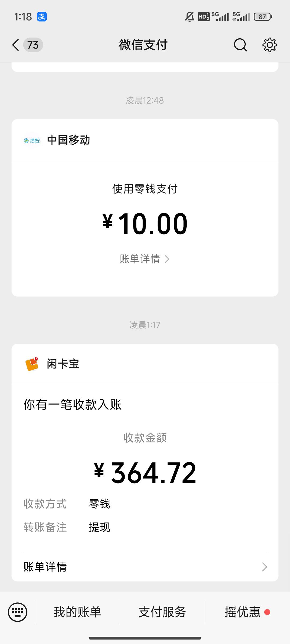Image resolution: width=290 pixels, height=644 pixels.
Task: Tap the 闲卡宝 orange wallet icon
Action: coord(32,364)
